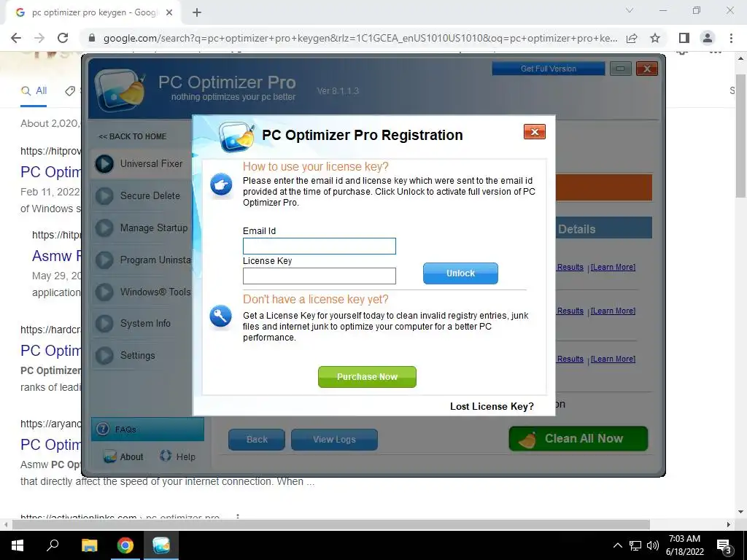Click Get Full Version button

[x=549, y=69]
